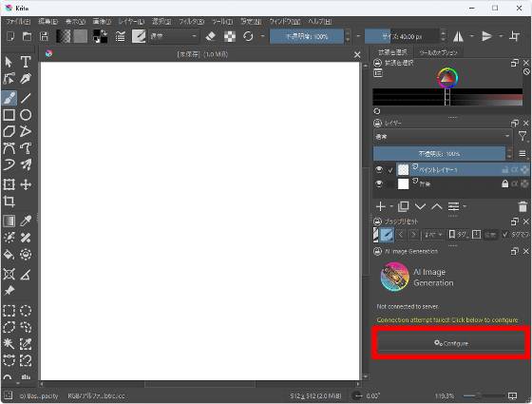Select the Freehand Brush tool
Viewport: 532px width, 404px height.
point(9,98)
